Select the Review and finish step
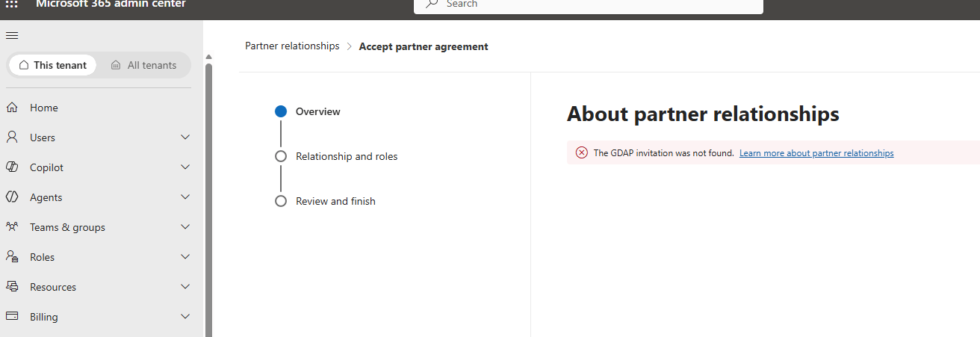The height and width of the screenshot is (337, 980). [x=326, y=201]
